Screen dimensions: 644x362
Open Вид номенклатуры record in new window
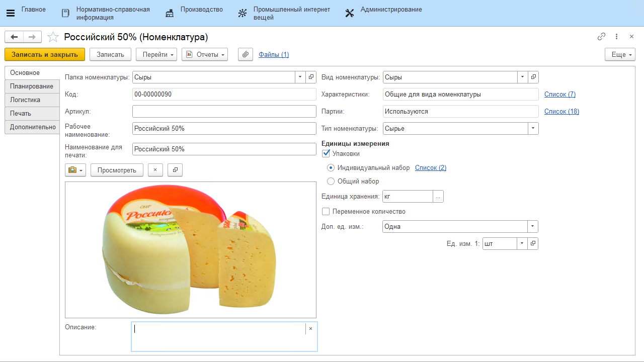click(x=533, y=77)
